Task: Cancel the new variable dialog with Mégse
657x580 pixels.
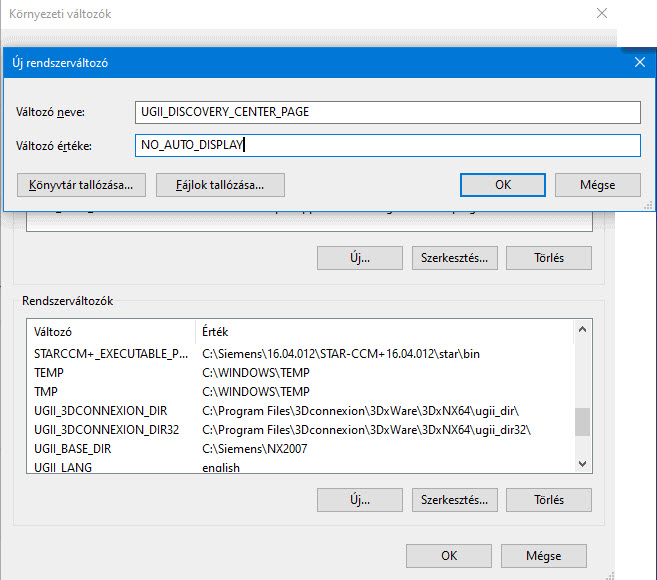Action: pos(597,185)
